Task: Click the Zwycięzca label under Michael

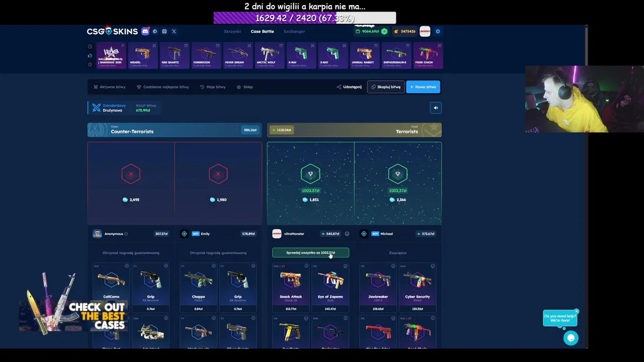Action: pos(397,253)
